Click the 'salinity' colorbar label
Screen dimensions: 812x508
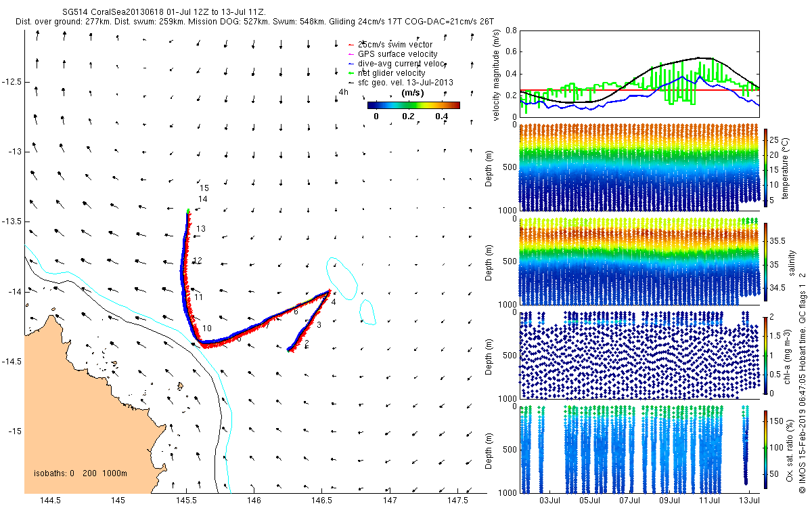[x=791, y=261]
